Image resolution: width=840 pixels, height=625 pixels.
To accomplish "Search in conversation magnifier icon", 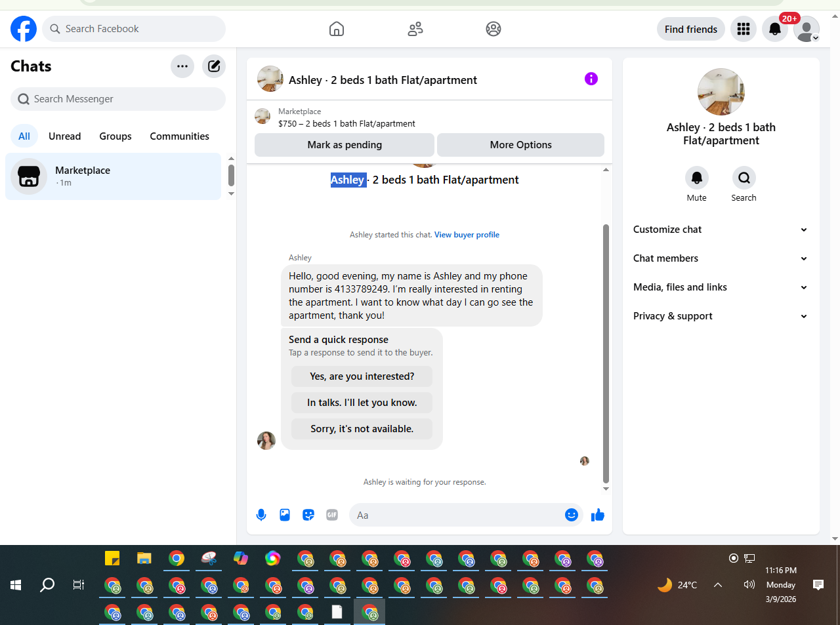I will click(x=744, y=178).
